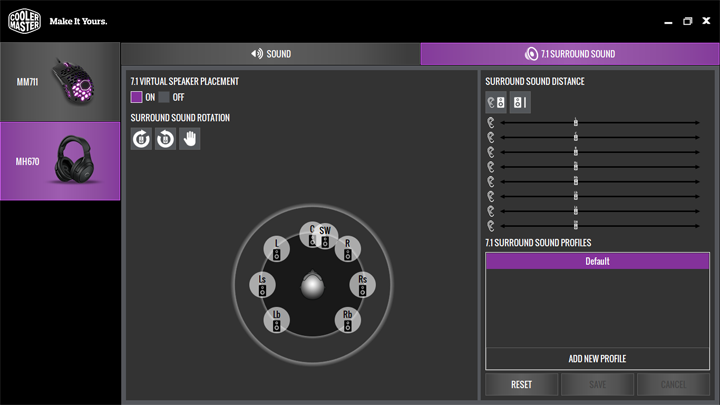Select the hand manual rotation tool
This screenshot has width=720, height=405.
click(189, 139)
